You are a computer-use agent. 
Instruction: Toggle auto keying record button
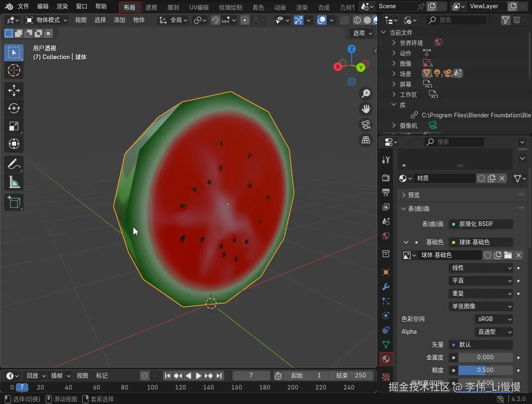144,375
